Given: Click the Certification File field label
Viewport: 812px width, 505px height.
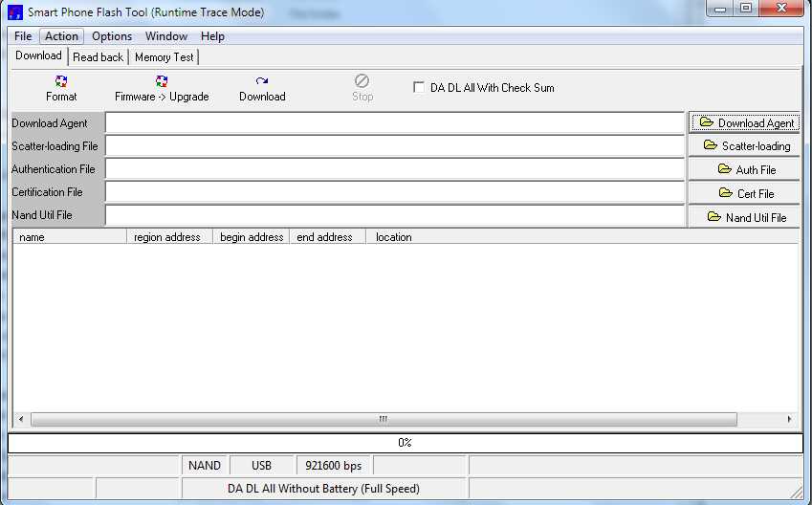Looking at the screenshot, I should tap(47, 191).
